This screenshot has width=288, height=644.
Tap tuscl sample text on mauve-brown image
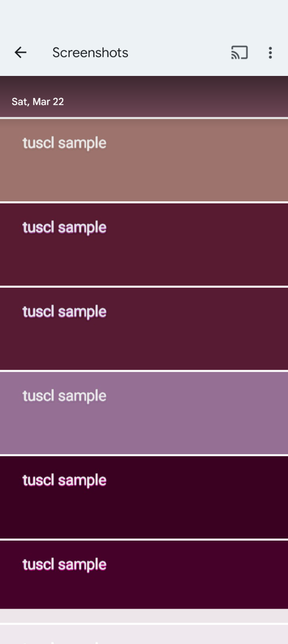coord(64,143)
